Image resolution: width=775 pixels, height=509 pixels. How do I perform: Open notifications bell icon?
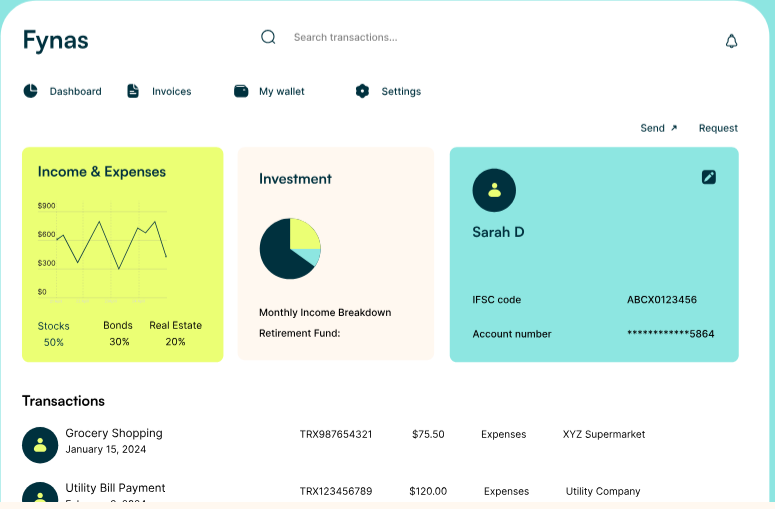coord(732,41)
